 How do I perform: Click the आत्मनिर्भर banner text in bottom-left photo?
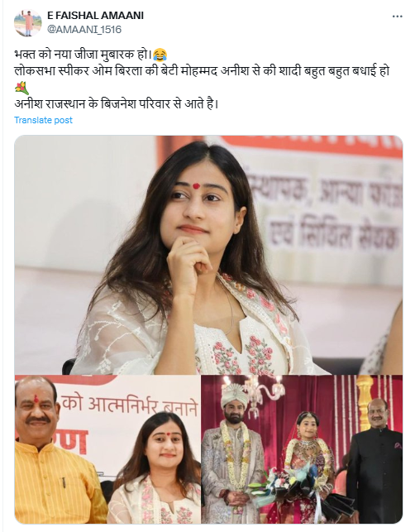[131, 405]
